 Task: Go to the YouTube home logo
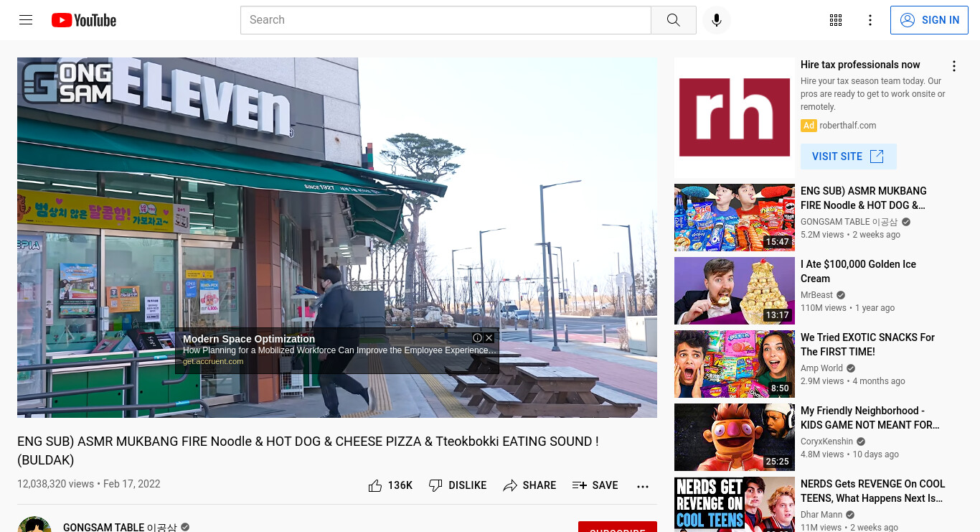(x=84, y=20)
